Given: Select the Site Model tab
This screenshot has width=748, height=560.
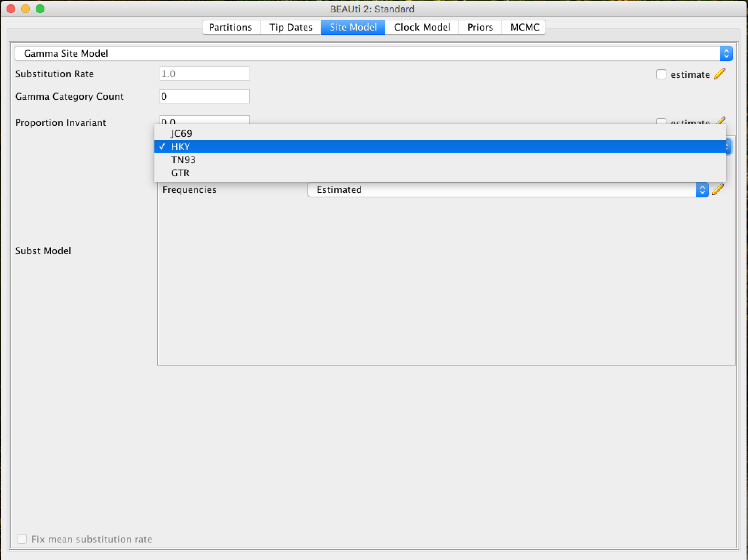Looking at the screenshot, I should tap(353, 27).
